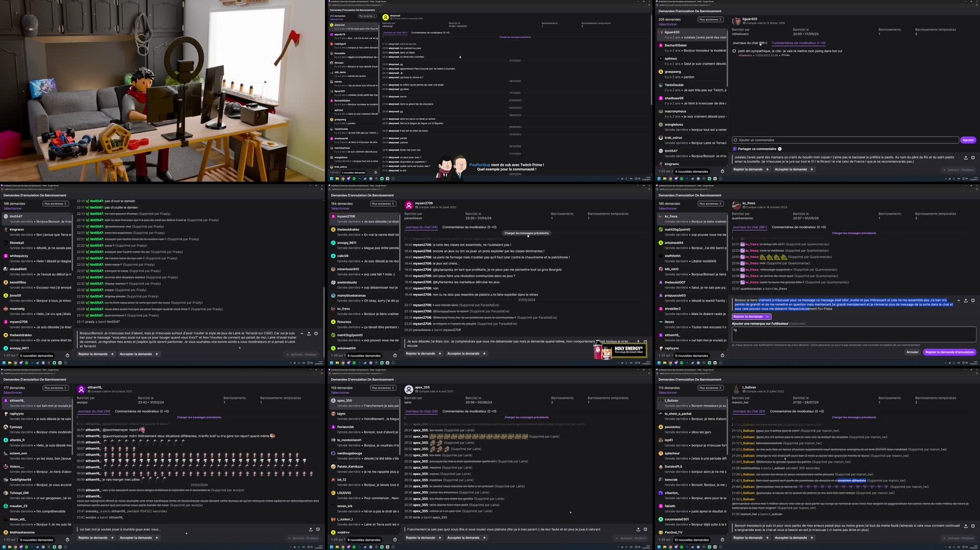The height and width of the screenshot is (550, 980).
Task: Select Tankfighter94 request in sitham16_ window list
Action: (36, 482)
